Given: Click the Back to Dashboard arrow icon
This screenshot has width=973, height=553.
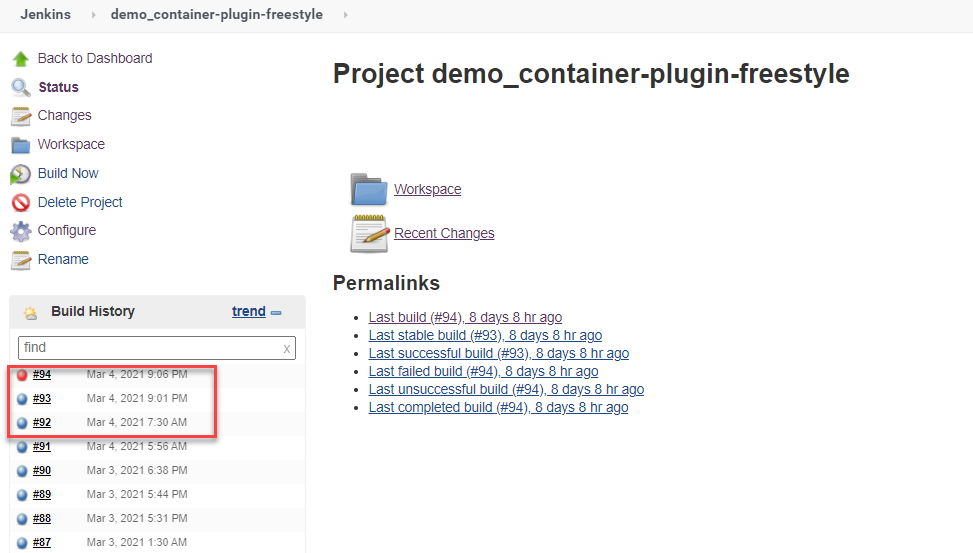Looking at the screenshot, I should coord(21,59).
